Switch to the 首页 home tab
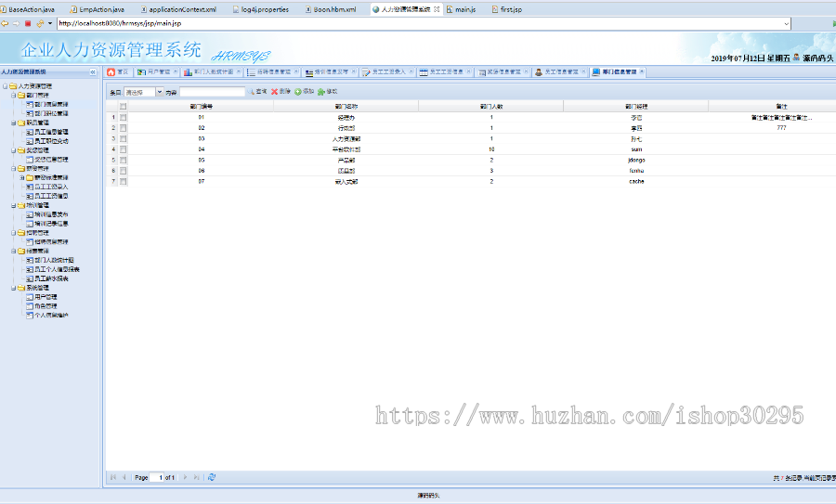This screenshot has width=836, height=504. click(x=117, y=71)
